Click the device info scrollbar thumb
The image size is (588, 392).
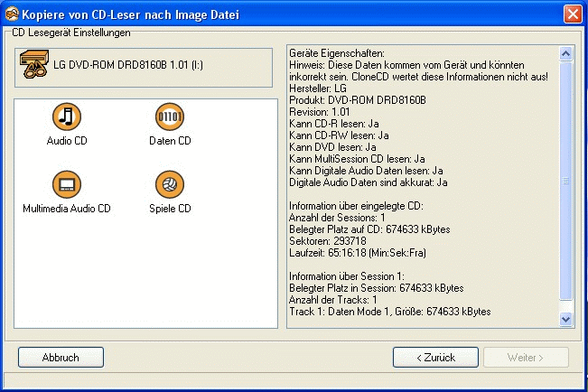(x=565, y=181)
